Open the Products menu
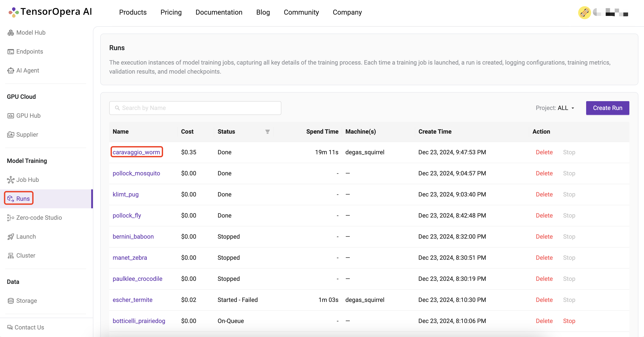Screen dimensions: 644x337 coord(133,12)
